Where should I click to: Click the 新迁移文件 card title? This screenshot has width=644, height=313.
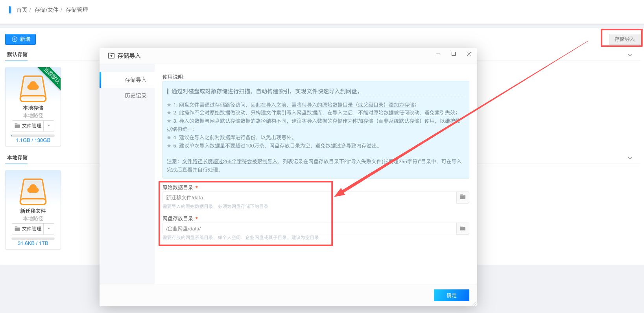pos(33,211)
